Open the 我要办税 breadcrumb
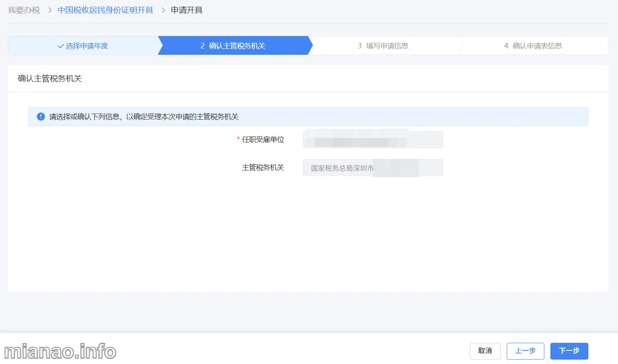Screen dimensions: 618x364 point(24,10)
